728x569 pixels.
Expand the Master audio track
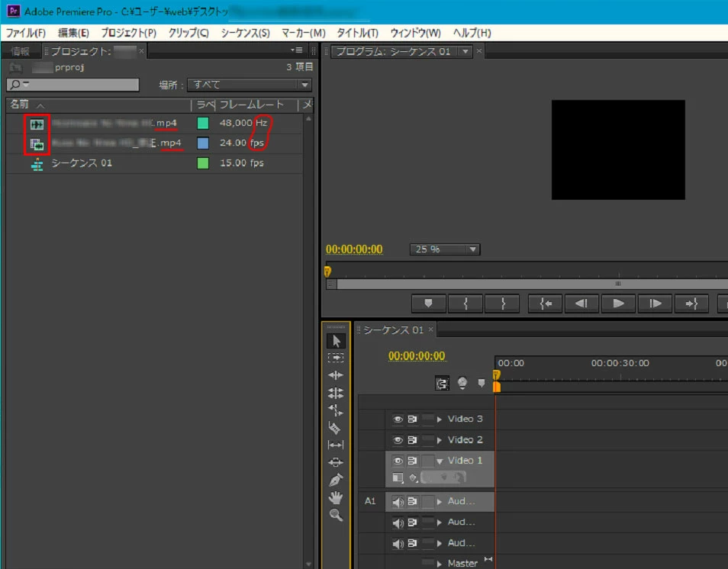tap(440, 564)
